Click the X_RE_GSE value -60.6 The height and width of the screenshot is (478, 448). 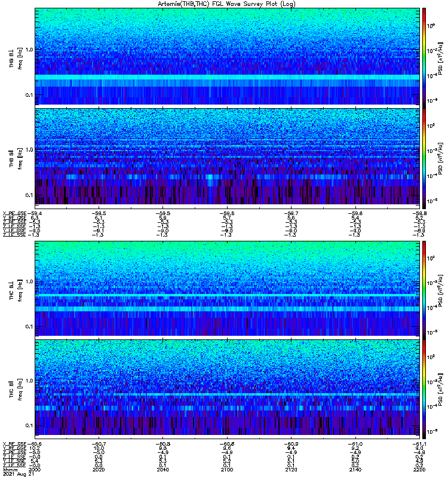35,444
